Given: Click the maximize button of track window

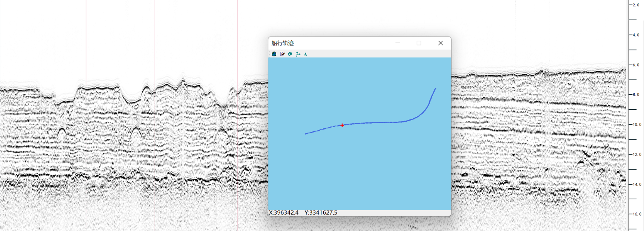Looking at the screenshot, I should pyautogui.click(x=419, y=43).
